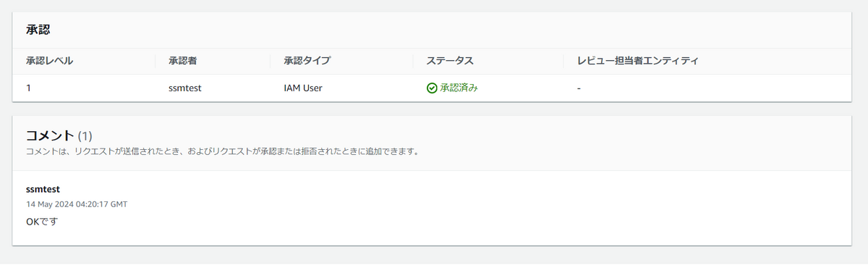
Task: Select the ステータス column header
Action: pyautogui.click(x=450, y=61)
